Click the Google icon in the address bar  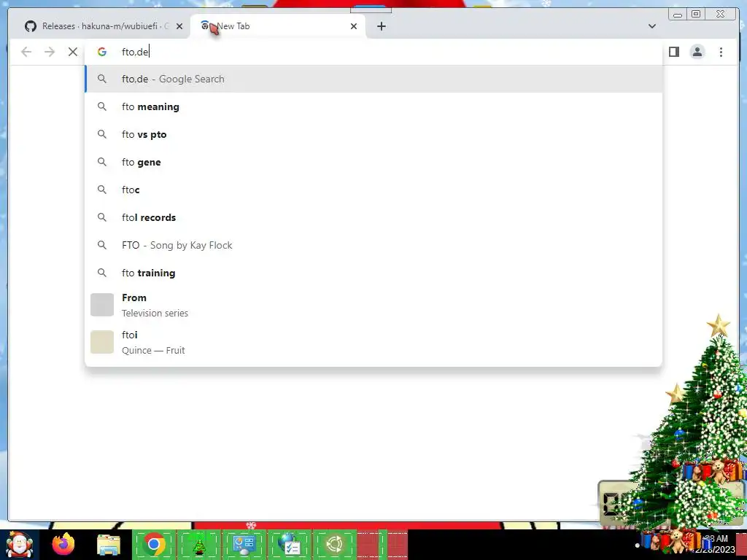pos(102,52)
